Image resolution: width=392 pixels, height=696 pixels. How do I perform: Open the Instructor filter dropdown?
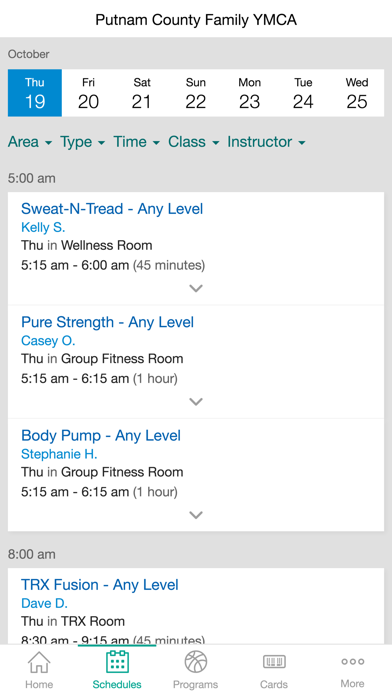click(266, 142)
